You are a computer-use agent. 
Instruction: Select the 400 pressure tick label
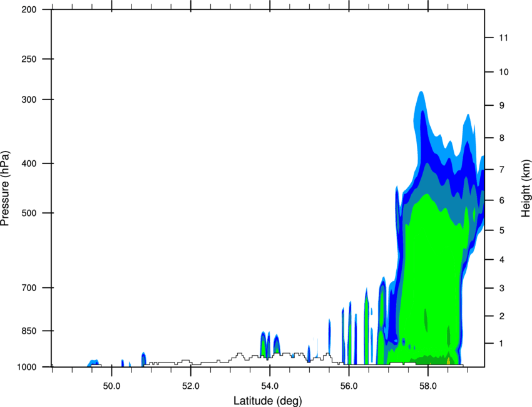click(29, 163)
